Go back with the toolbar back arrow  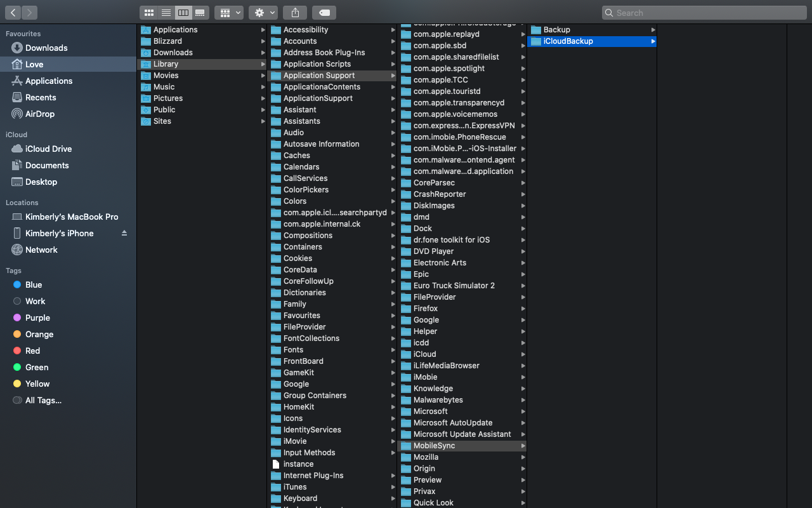click(13, 12)
